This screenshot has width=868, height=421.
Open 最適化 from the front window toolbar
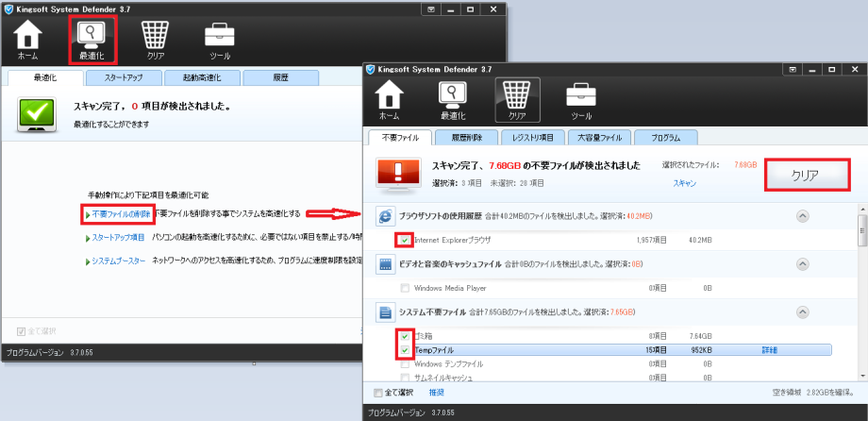pos(453,101)
